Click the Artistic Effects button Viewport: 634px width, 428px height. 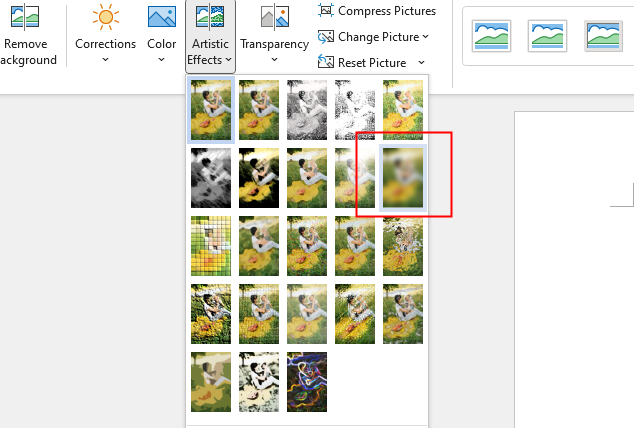point(210,36)
